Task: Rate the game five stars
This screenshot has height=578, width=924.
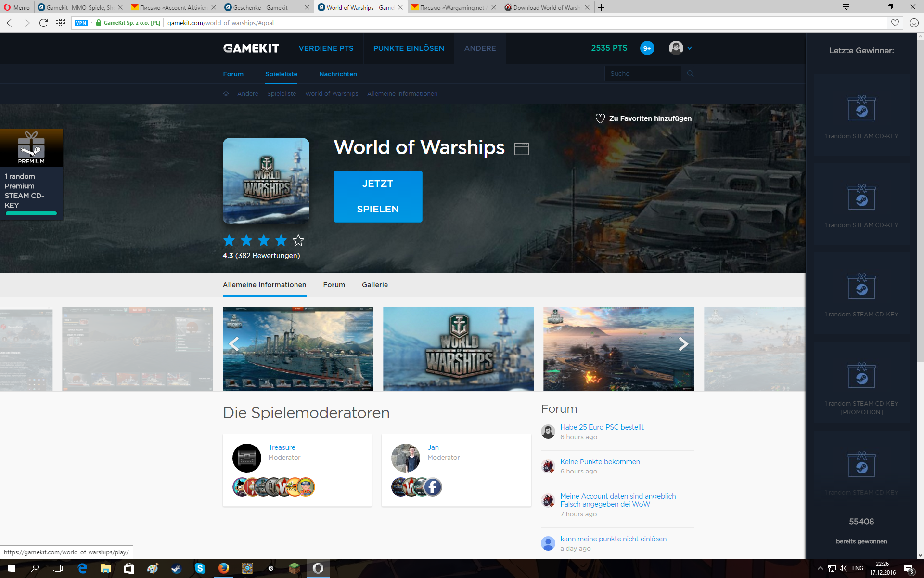Action: pos(298,240)
